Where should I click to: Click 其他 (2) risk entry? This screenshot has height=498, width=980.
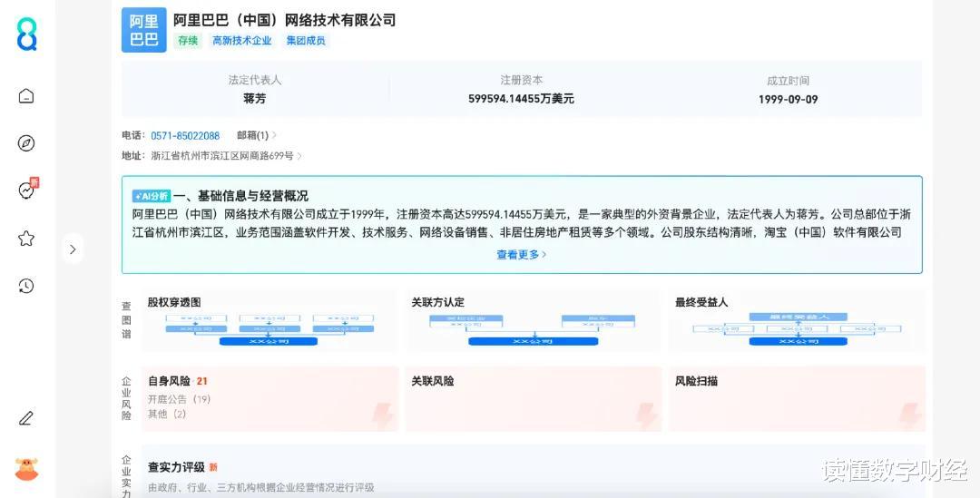167,415
